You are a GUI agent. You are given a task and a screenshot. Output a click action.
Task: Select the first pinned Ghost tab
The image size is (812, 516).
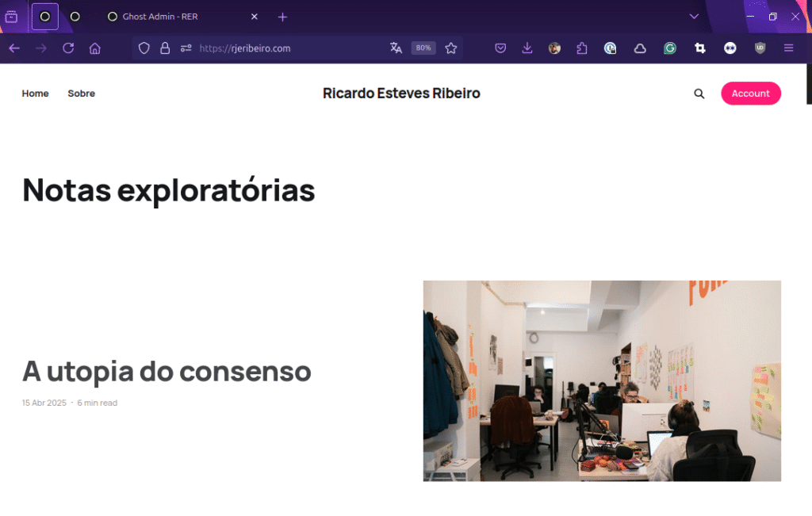pyautogui.click(x=45, y=17)
